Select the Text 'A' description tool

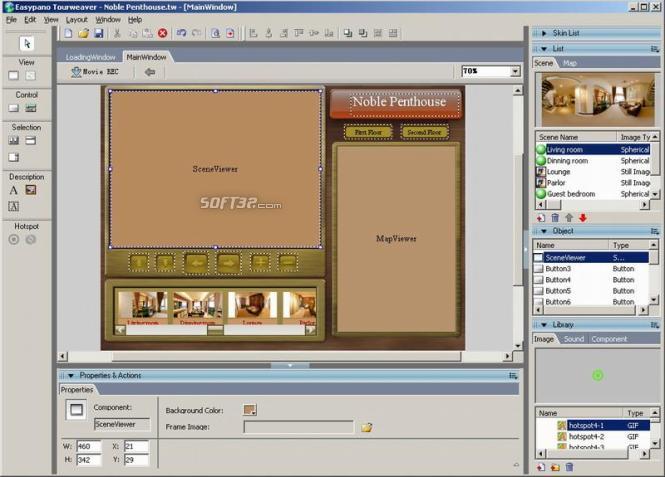tap(14, 190)
